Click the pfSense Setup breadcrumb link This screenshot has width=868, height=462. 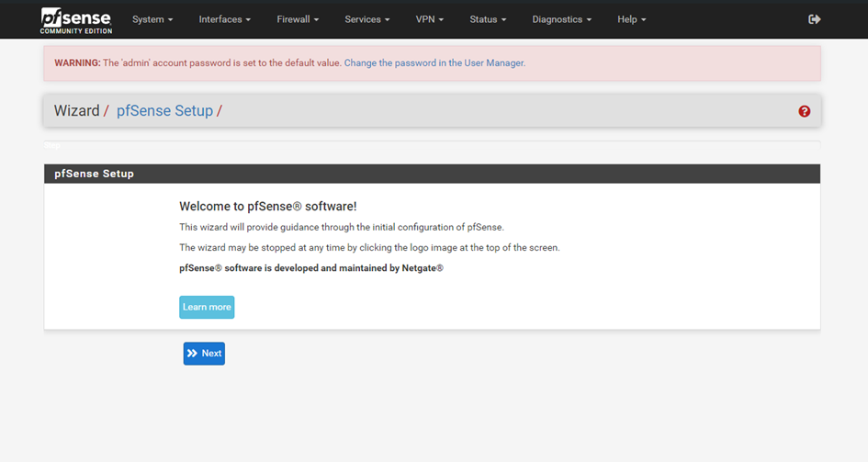164,110
